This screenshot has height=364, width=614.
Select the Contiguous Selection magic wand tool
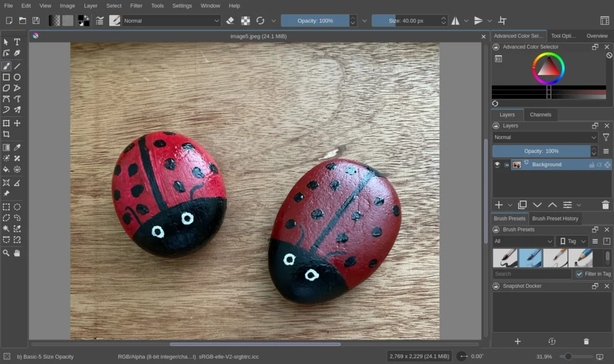click(x=6, y=229)
